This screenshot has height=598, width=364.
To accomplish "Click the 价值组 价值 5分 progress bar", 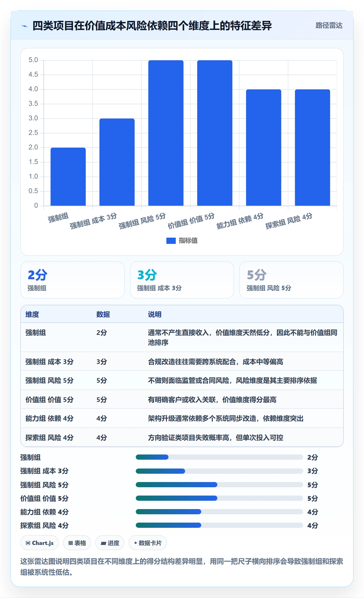I will (x=219, y=498).
